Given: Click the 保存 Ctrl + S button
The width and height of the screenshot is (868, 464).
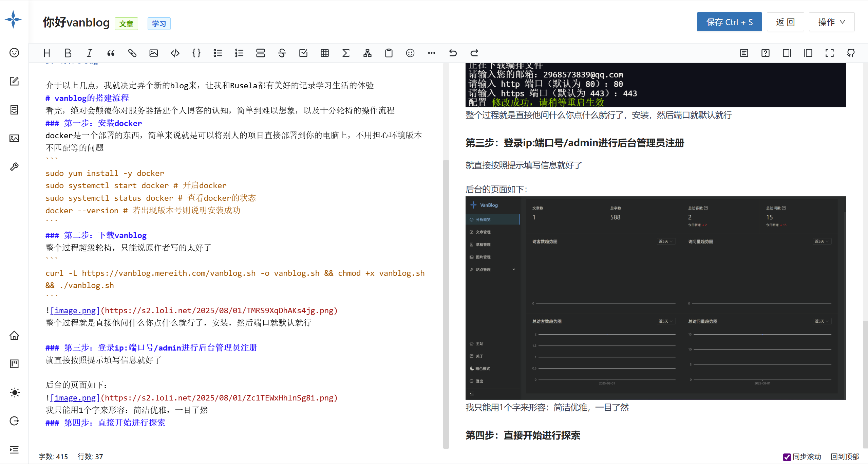Looking at the screenshot, I should pyautogui.click(x=729, y=22).
